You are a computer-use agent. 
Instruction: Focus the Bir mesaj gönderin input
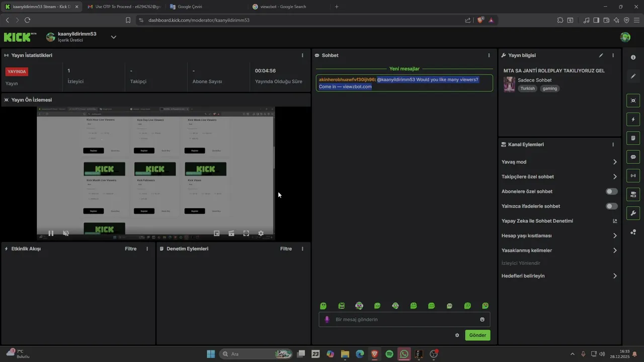click(x=404, y=319)
